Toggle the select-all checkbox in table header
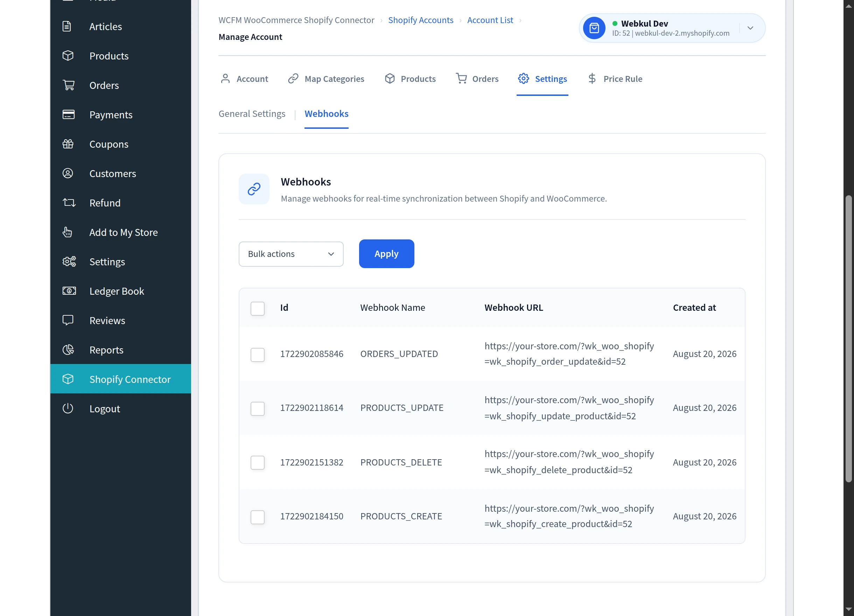The height and width of the screenshot is (616, 854). pos(258,308)
